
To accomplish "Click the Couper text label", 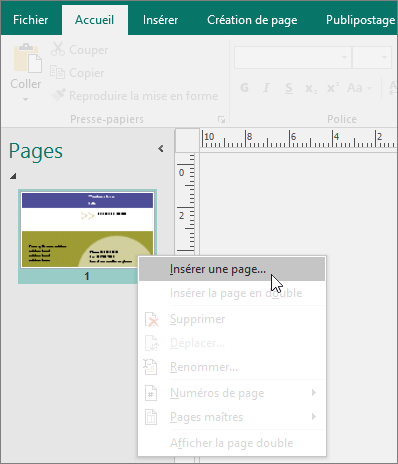I will 88,50.
